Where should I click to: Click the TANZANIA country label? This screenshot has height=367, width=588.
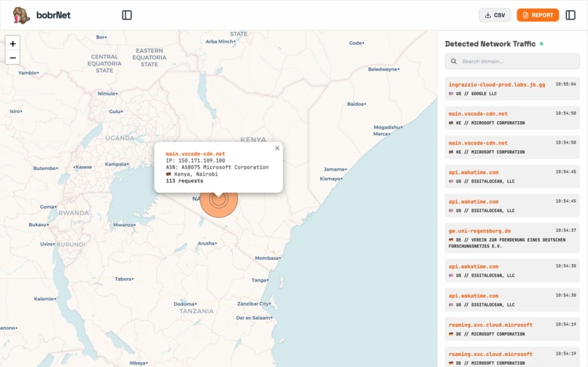pos(196,311)
